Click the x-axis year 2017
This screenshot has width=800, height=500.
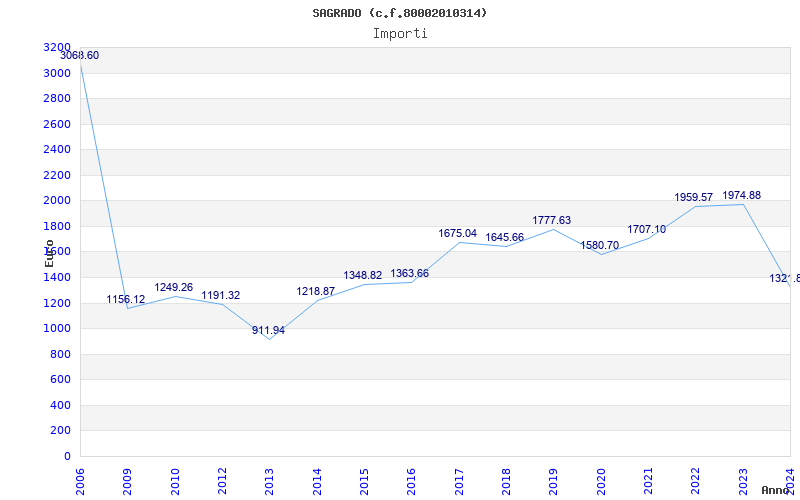pyautogui.click(x=459, y=482)
